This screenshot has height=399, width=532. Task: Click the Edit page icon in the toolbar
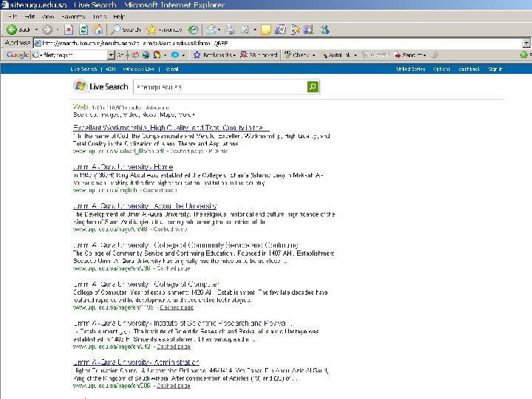point(245,30)
